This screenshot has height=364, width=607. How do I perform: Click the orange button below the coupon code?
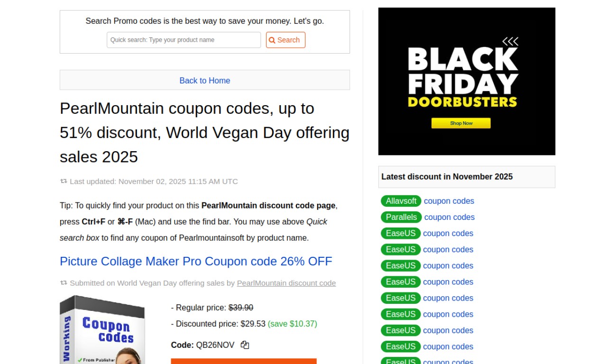click(x=243, y=361)
